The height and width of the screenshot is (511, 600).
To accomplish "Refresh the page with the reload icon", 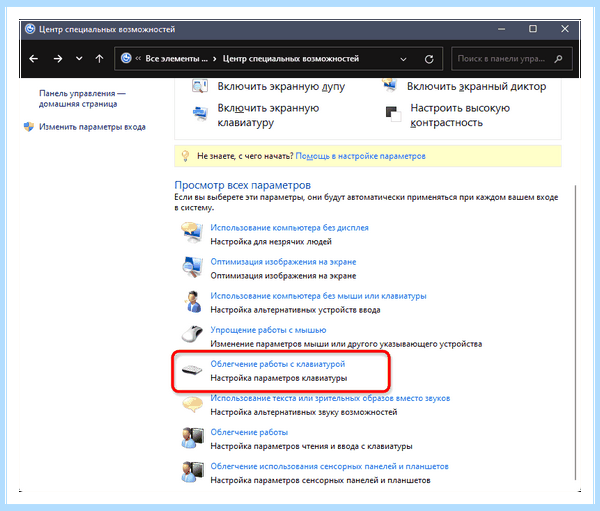I will point(429,59).
